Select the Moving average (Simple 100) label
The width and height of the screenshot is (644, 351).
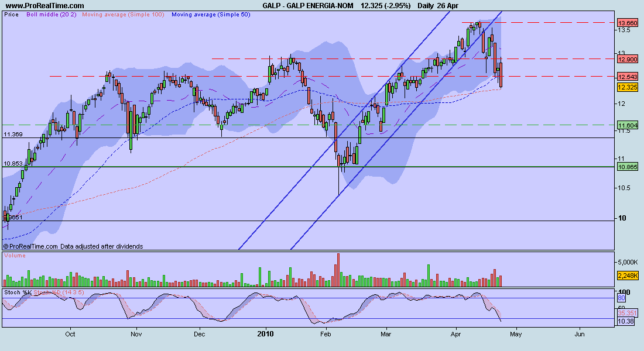pyautogui.click(x=123, y=15)
